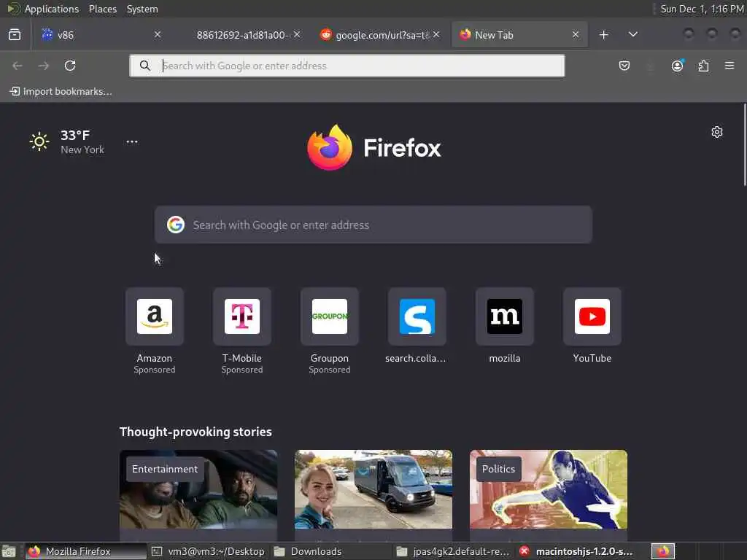Go back with the back arrow
The image size is (747, 560).
coord(18,66)
